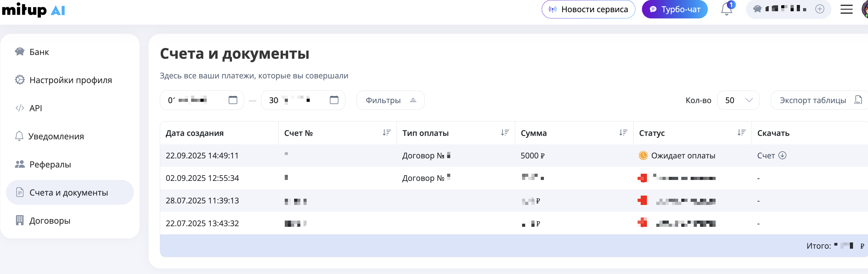
Task: Sort by Тип оплаты column
Action: coord(505,133)
